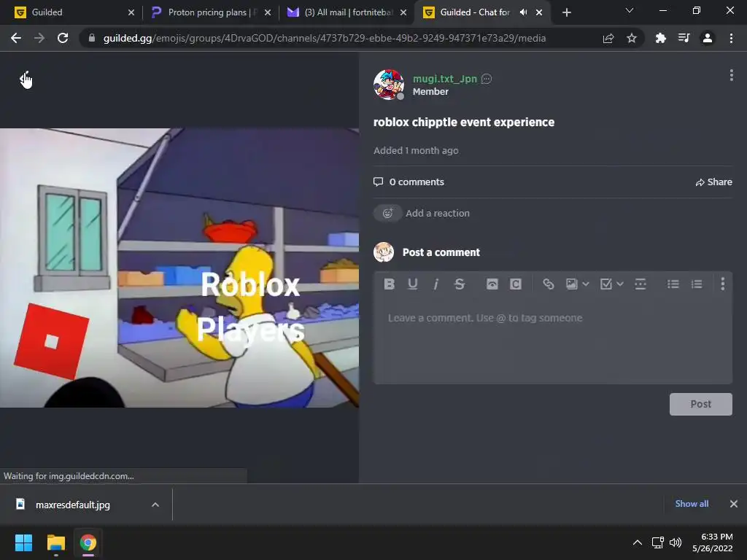Navigate back in Chrome
Image resolution: width=747 pixels, height=560 pixels.
point(16,38)
